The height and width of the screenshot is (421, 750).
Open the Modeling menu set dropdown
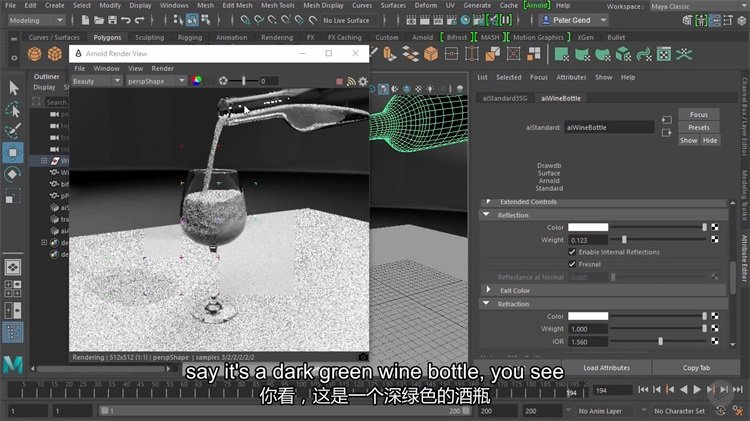(x=36, y=20)
